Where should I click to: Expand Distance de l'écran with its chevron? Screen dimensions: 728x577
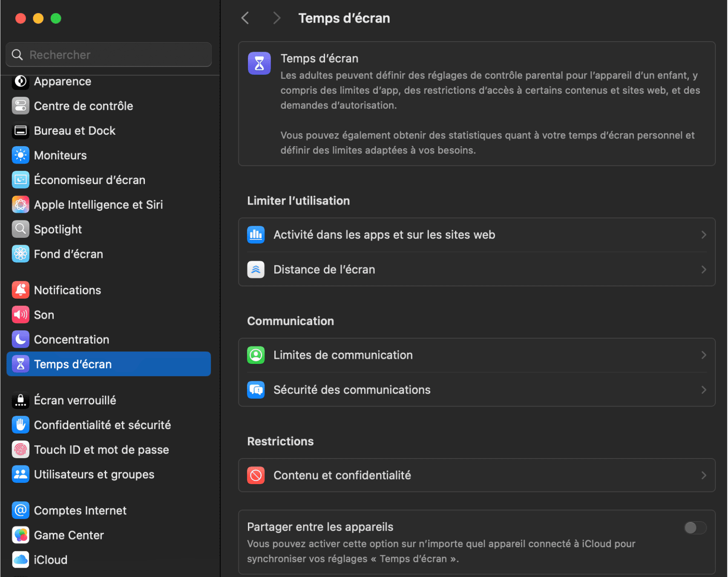pos(704,269)
